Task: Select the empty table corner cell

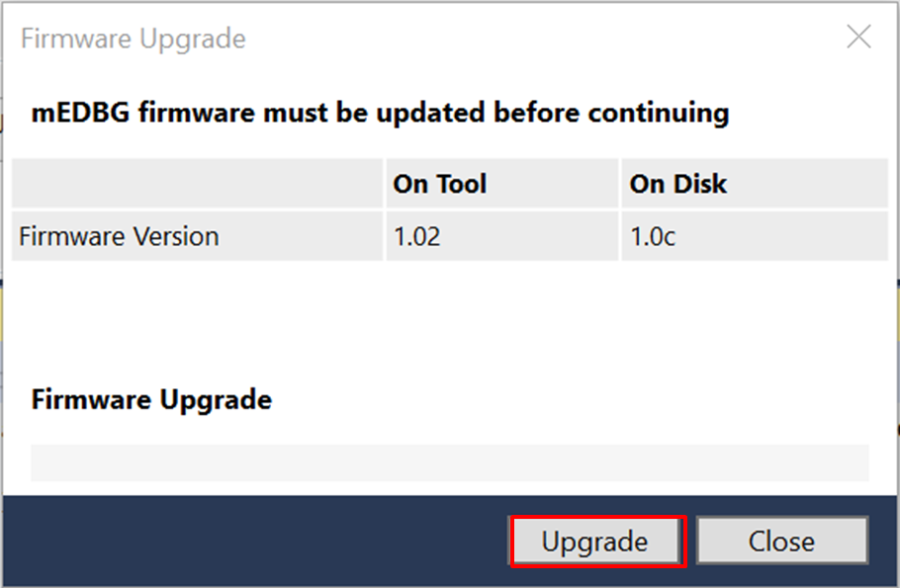Action: coord(198,184)
